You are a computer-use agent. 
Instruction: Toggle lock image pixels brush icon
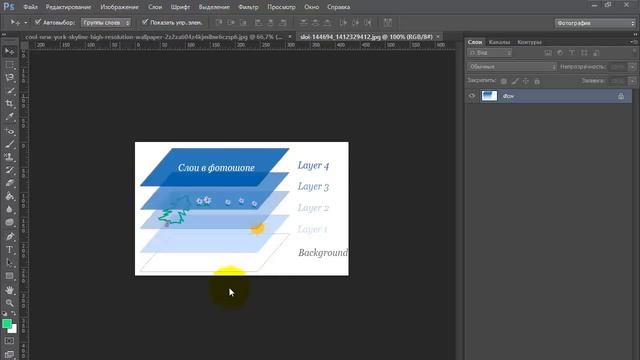(x=515, y=81)
